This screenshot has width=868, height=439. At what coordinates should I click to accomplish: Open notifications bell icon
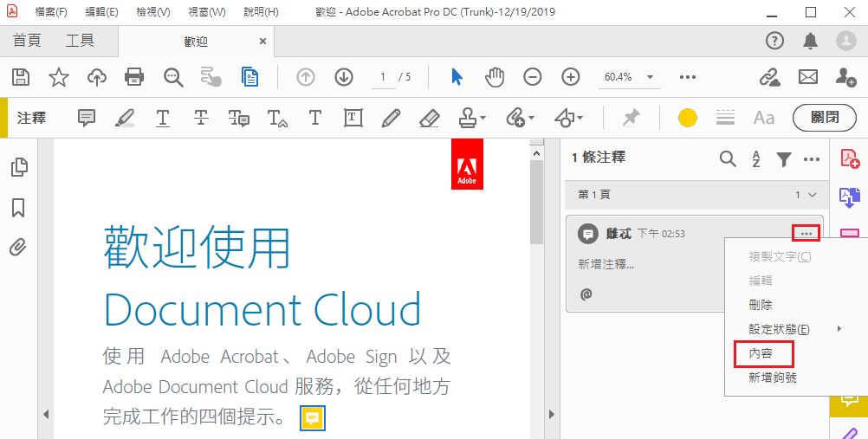pyautogui.click(x=811, y=41)
